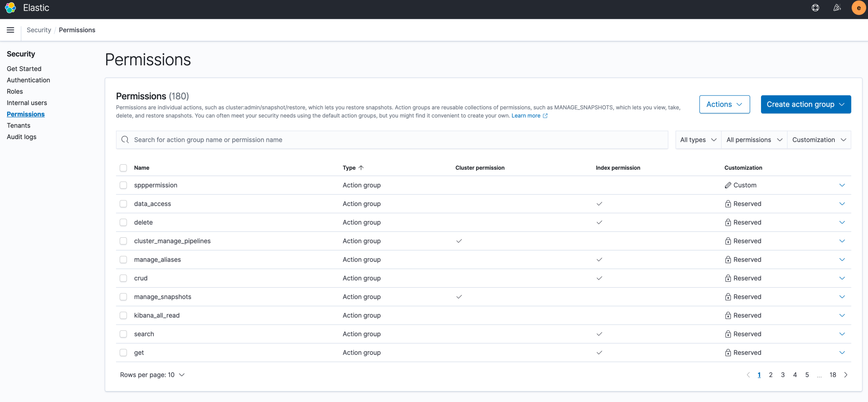Select the spppermission row checkbox
The width and height of the screenshot is (868, 402).
[123, 185]
